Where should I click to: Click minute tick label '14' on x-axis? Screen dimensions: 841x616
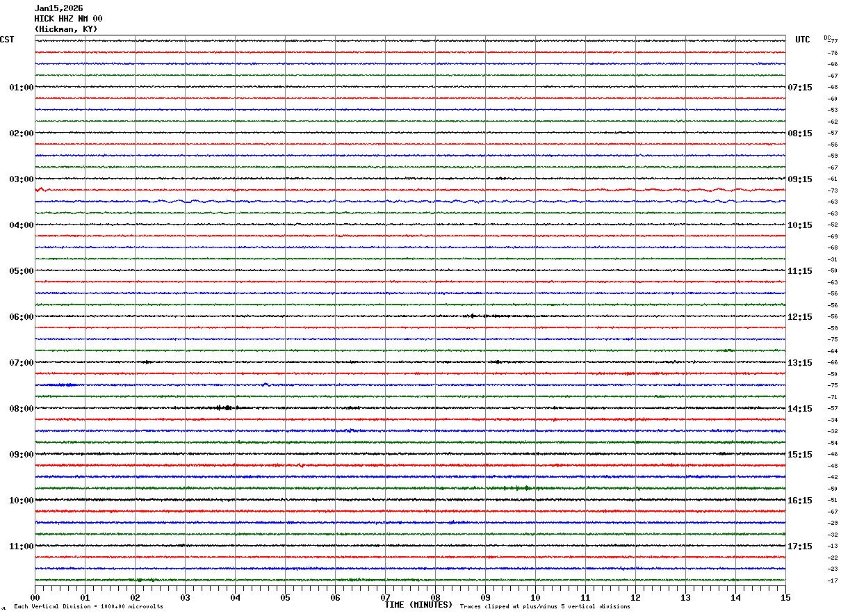coord(735,597)
